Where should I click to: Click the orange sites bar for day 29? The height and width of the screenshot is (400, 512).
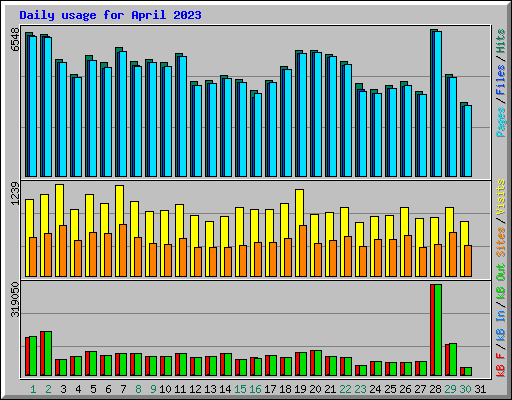pos(453,254)
